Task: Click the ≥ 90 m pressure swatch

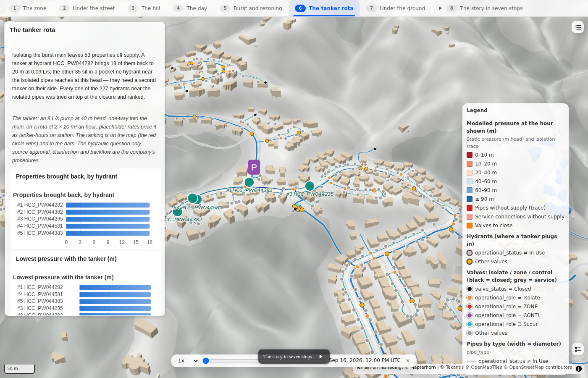Action: click(470, 199)
